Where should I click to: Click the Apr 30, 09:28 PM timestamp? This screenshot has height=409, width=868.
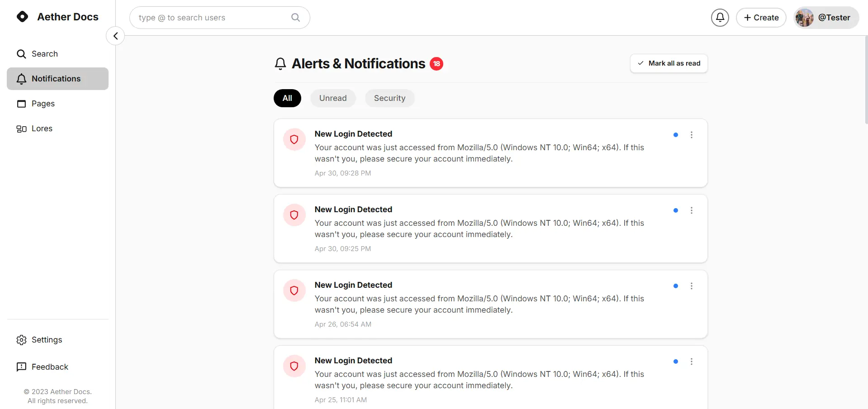click(343, 173)
